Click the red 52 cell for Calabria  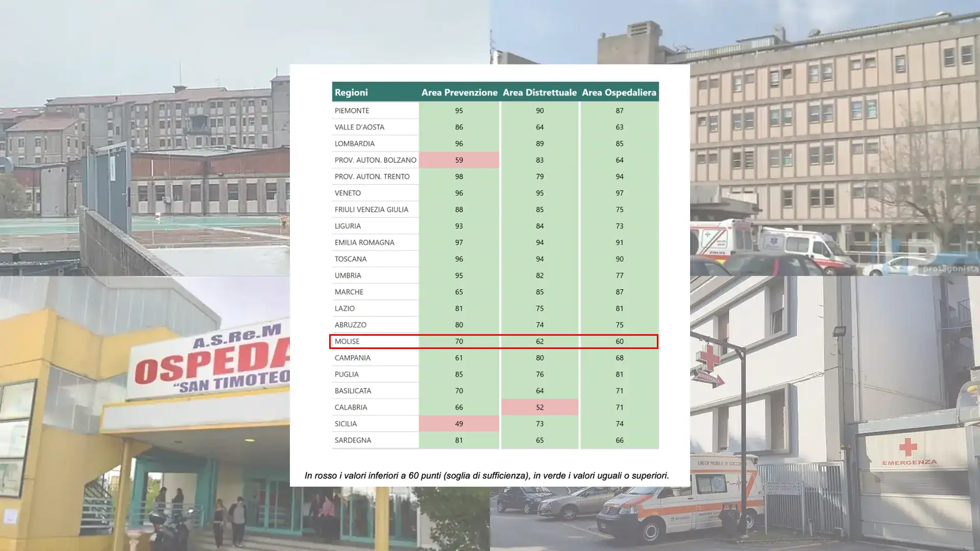point(540,407)
